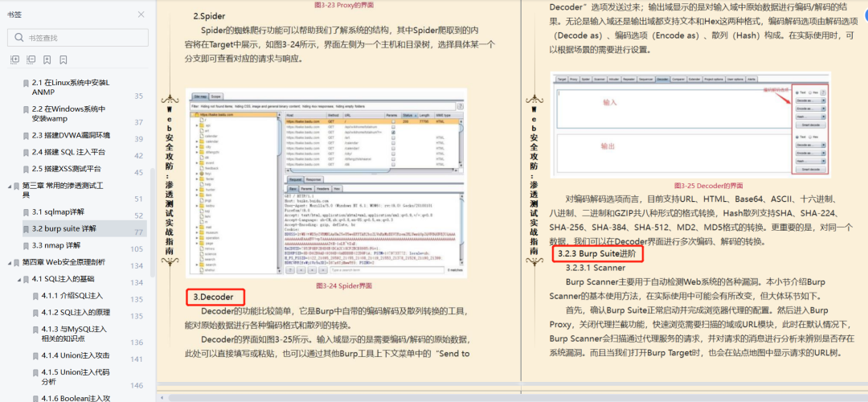Click the bookmark icon beside 3.3 nmap 详解
Viewport: 868px width, 402px height.
(x=26, y=245)
